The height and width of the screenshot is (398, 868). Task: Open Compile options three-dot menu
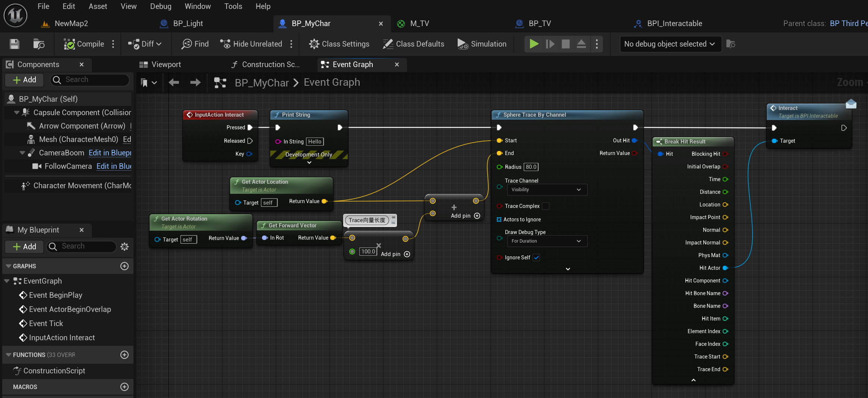click(x=113, y=44)
